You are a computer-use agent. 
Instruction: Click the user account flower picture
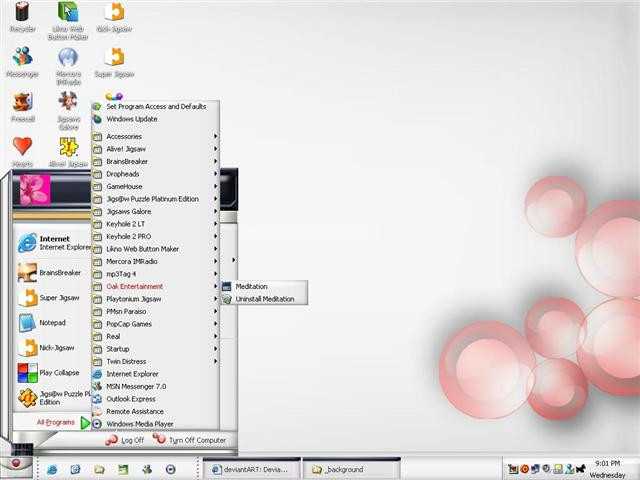[x=35, y=190]
